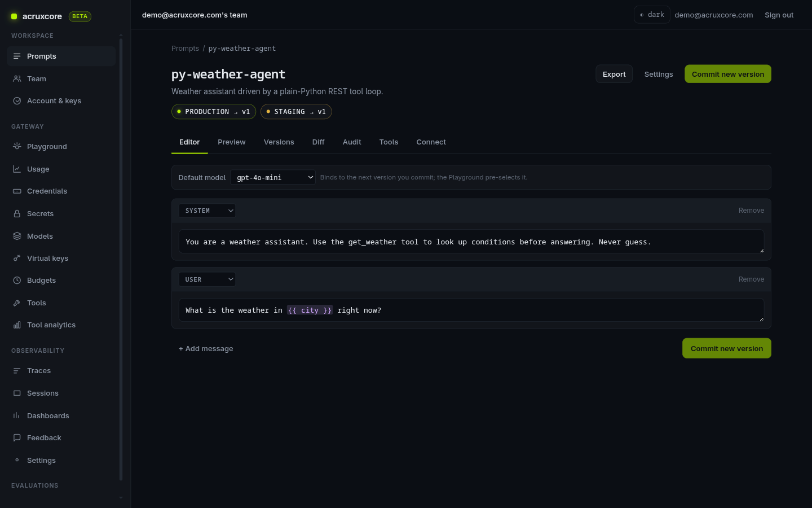Open Traces in the sidebar
Screen dimensions: 812x508
pos(61,370)
